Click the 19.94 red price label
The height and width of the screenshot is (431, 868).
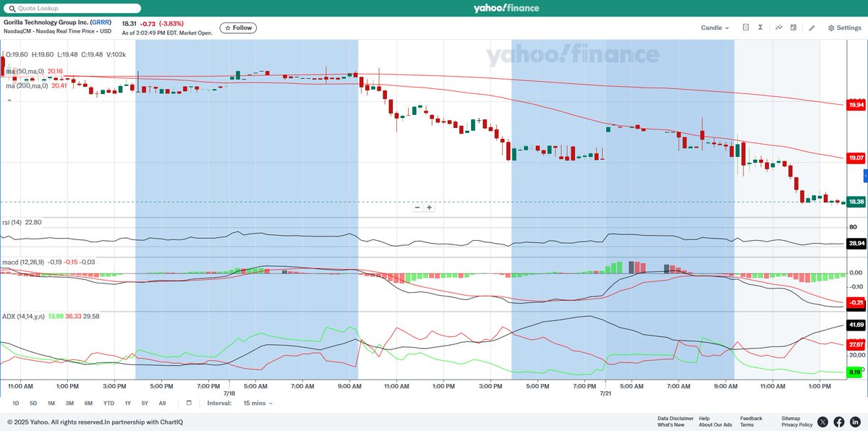[856, 106]
